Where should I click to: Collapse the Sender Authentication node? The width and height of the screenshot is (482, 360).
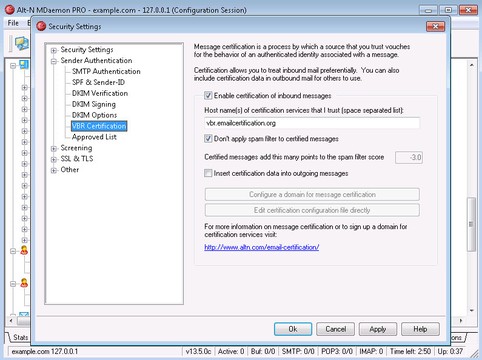coord(54,61)
